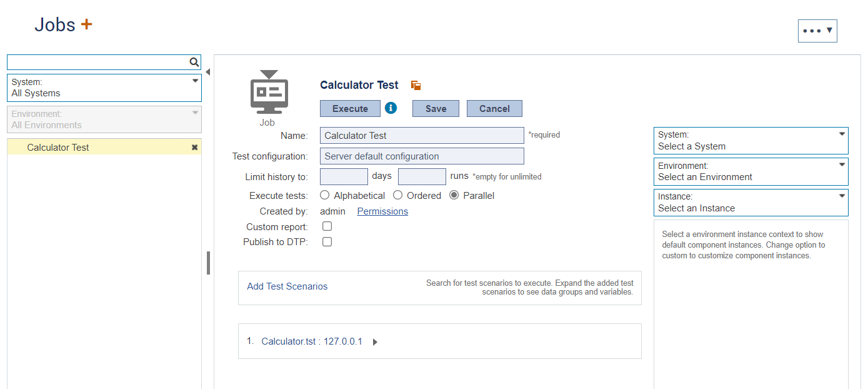This screenshot has height=389, width=868.
Task: Remove Calculator Test with the x icon
Action: click(194, 148)
